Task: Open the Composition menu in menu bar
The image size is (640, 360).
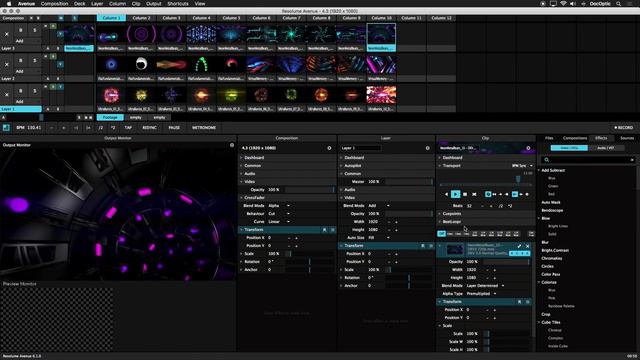Action: [x=54, y=4]
